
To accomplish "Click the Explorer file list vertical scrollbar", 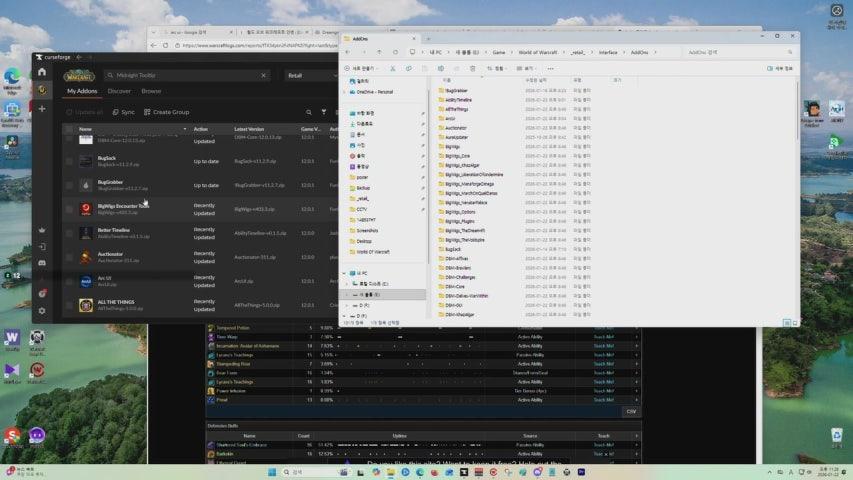I will [x=796, y=109].
